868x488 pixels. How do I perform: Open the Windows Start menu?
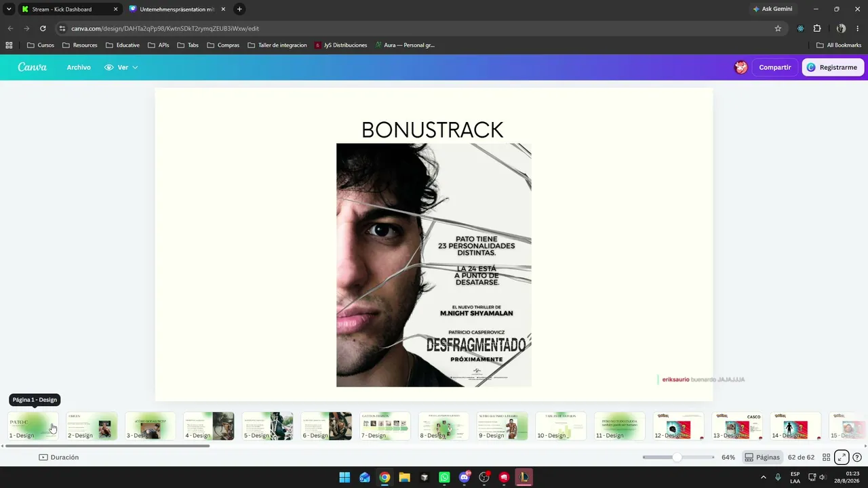tap(344, 477)
